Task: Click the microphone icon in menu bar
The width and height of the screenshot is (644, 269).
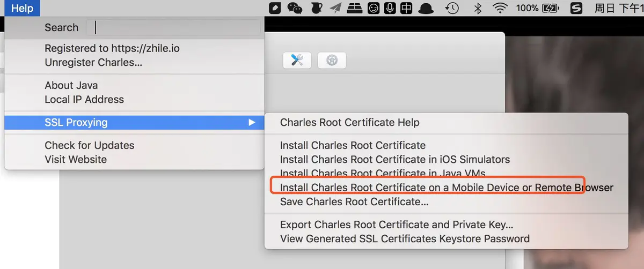Action: (390, 8)
